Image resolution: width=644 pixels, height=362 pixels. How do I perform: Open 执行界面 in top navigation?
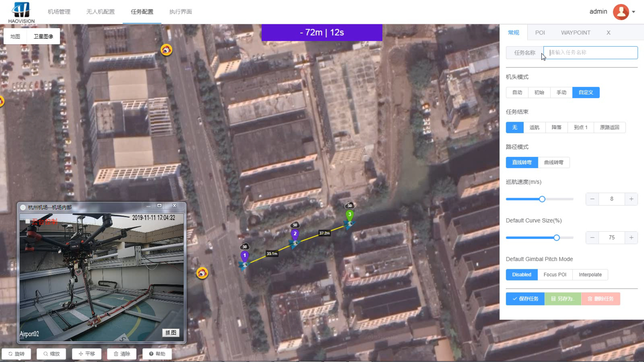coord(180,12)
